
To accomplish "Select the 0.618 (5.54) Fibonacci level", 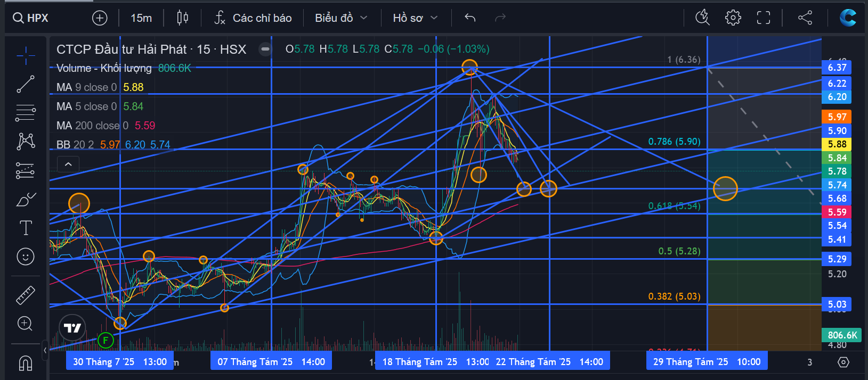I will pyautogui.click(x=674, y=206).
